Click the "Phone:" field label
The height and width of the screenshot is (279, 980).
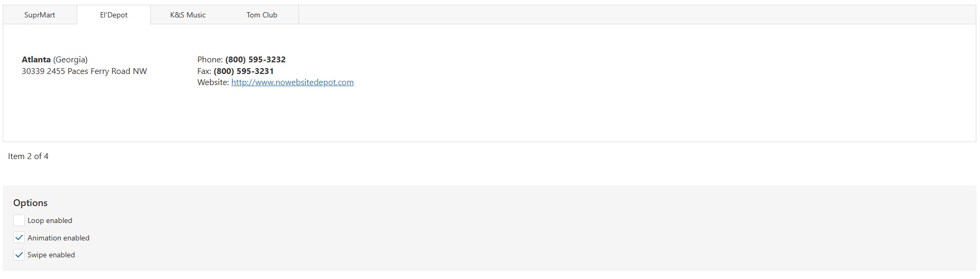click(x=210, y=60)
